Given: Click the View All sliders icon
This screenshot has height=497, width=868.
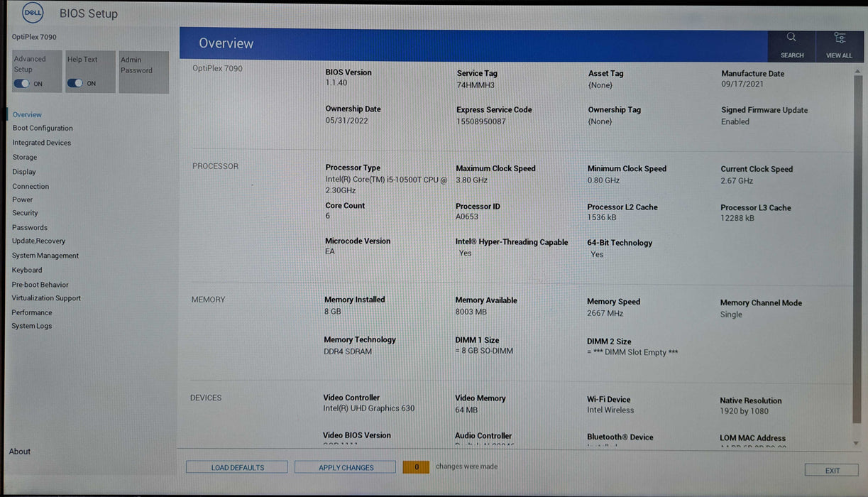Looking at the screenshot, I should point(839,38).
